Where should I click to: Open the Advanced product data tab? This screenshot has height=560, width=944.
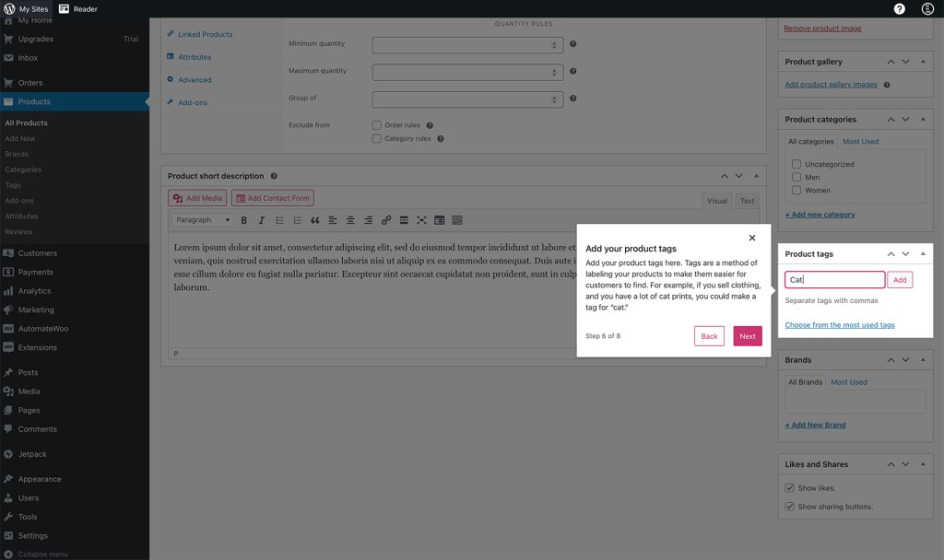[x=195, y=80]
